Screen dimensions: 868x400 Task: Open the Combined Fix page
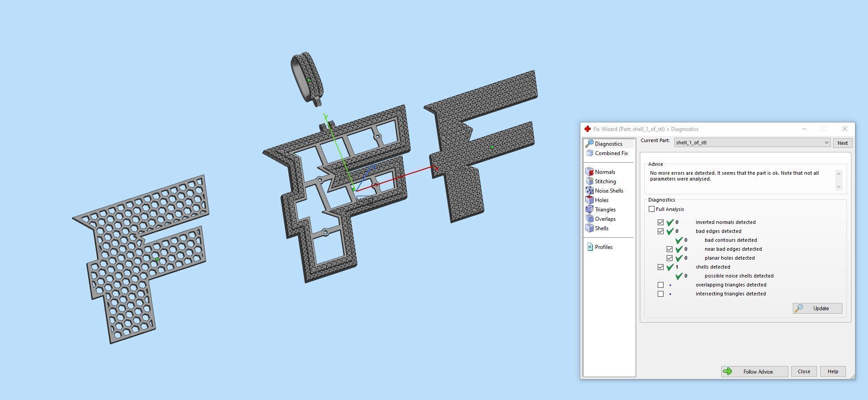[611, 153]
